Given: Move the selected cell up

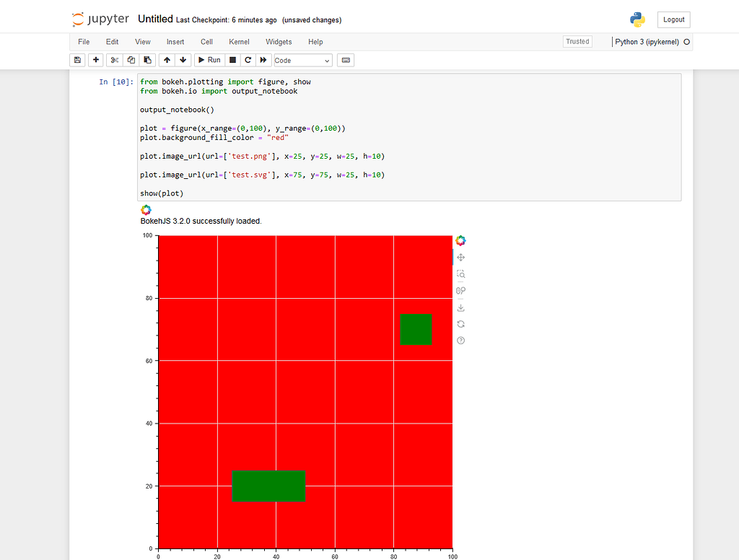Looking at the screenshot, I should [167, 60].
